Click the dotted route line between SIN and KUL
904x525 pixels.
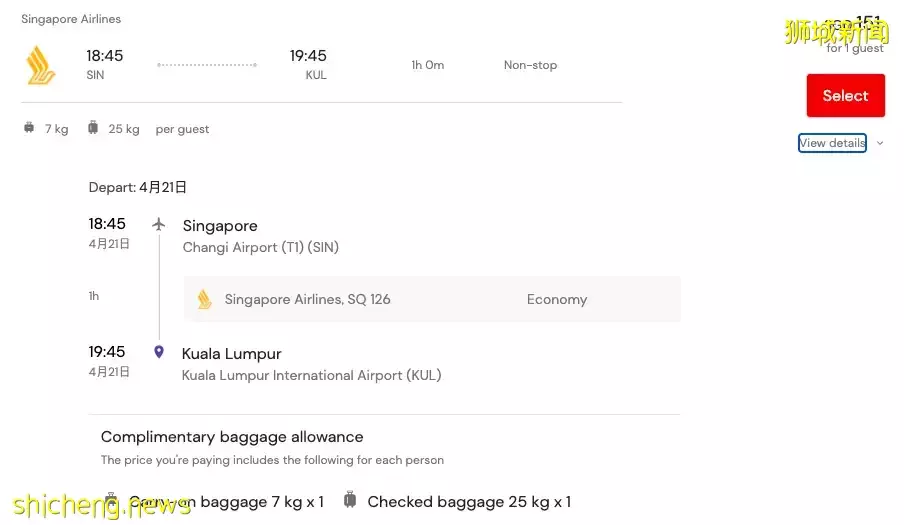tap(207, 65)
